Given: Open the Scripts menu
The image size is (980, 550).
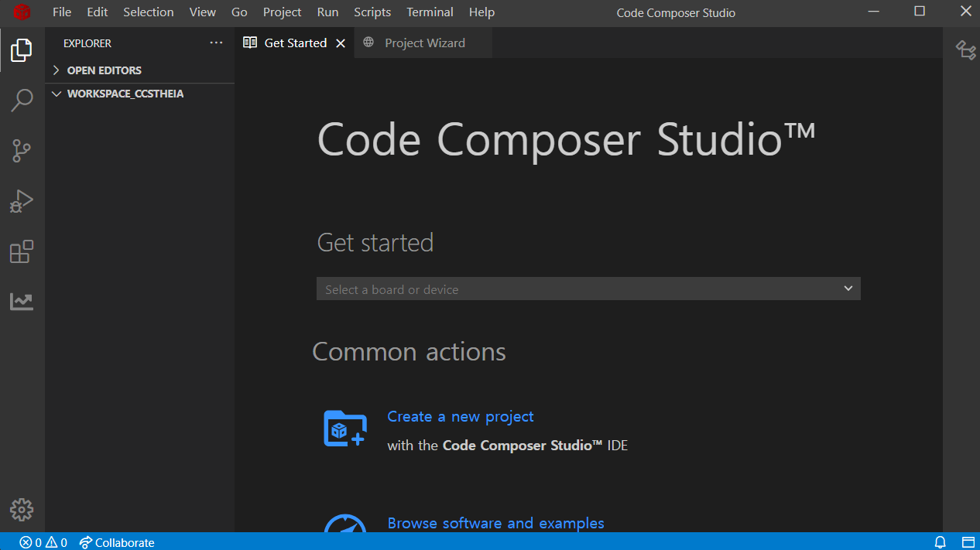Looking at the screenshot, I should pyautogui.click(x=372, y=12).
